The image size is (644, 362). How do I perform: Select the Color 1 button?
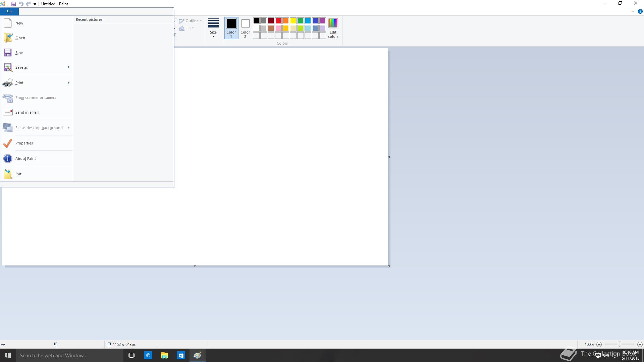point(231,28)
